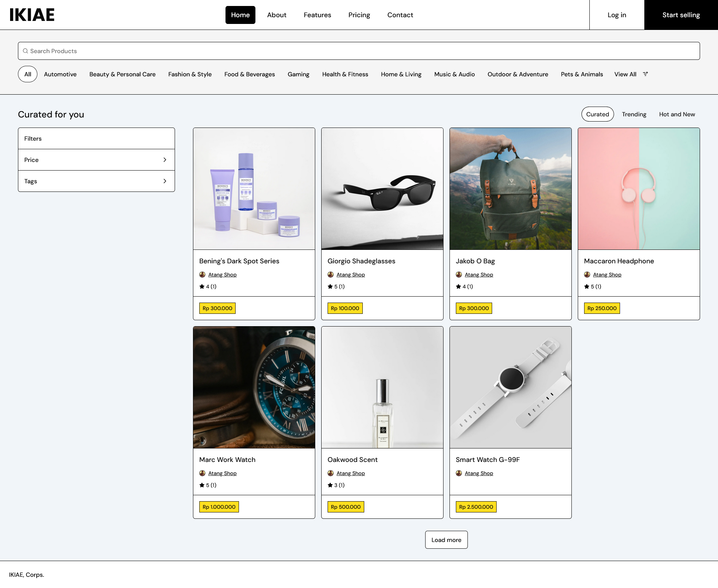Select the Gaming category

tap(298, 74)
